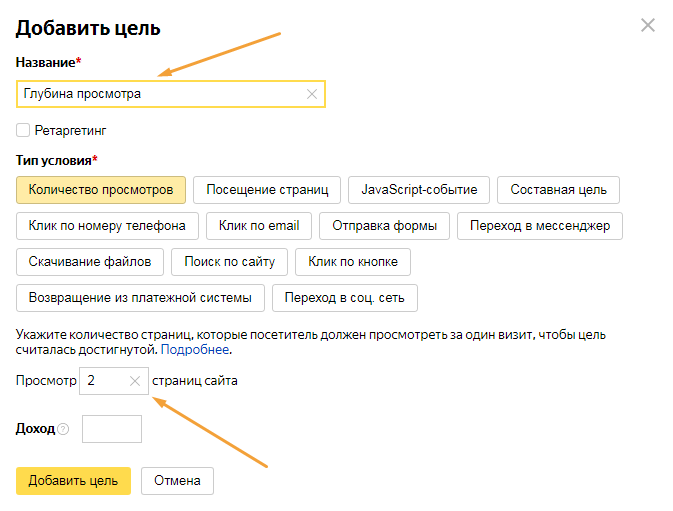Enable the Ретаргетинг checkbox

[x=23, y=130]
